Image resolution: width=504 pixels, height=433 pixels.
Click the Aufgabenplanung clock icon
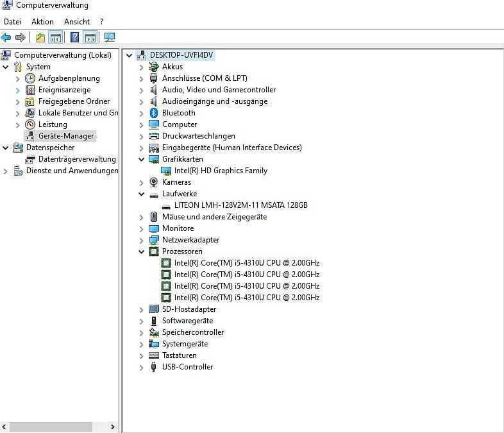coord(30,78)
